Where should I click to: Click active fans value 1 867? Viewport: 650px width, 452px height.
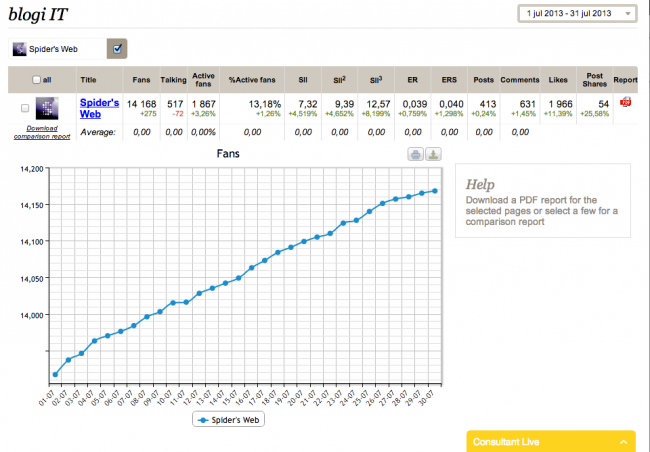204,104
